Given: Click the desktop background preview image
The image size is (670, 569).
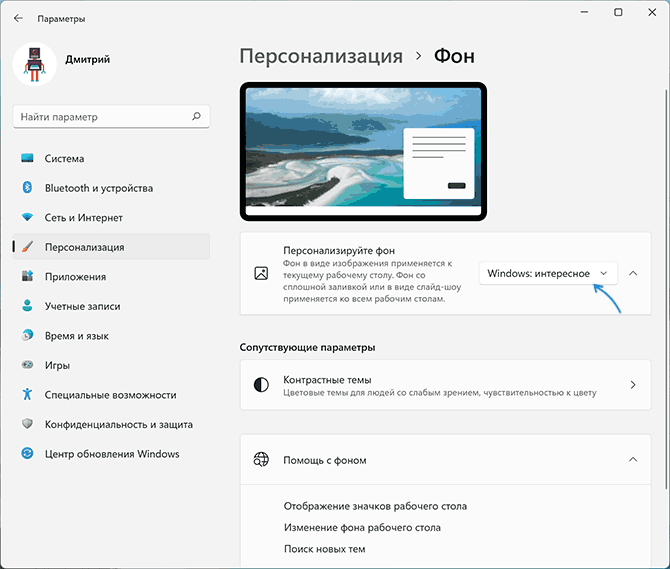Looking at the screenshot, I should (x=363, y=152).
